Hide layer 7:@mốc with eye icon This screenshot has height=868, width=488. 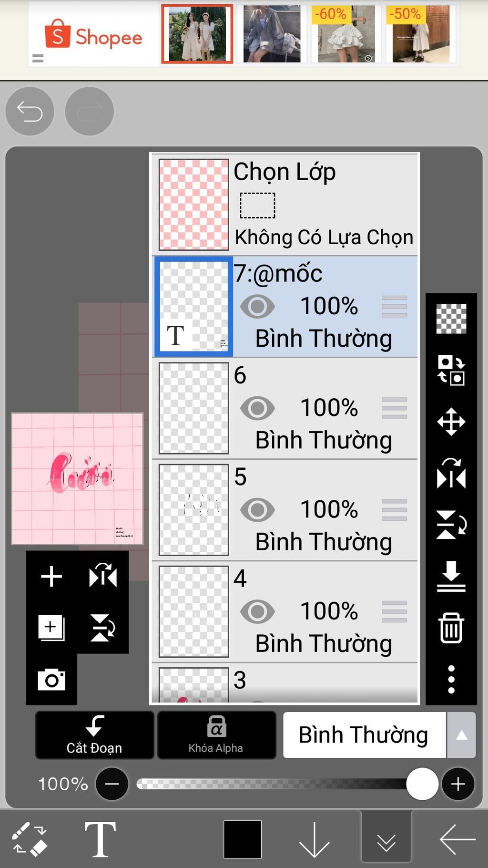point(257,306)
